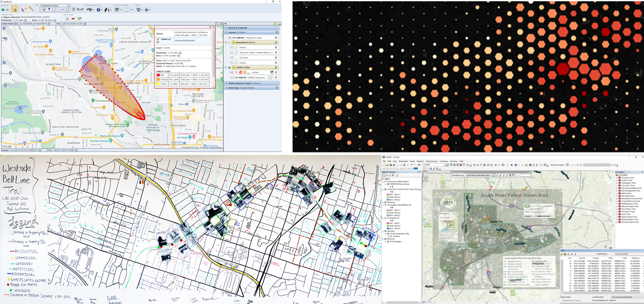
Task: Open ArcMap Customize menu
Action: coord(444,161)
